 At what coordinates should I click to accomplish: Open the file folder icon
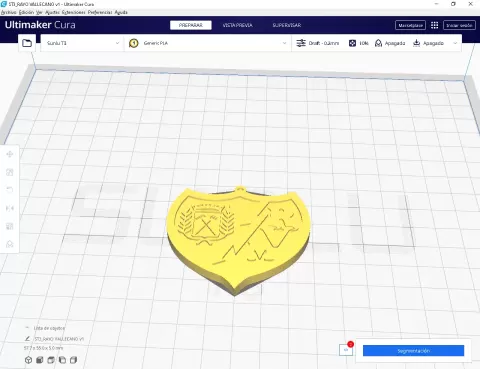27,43
